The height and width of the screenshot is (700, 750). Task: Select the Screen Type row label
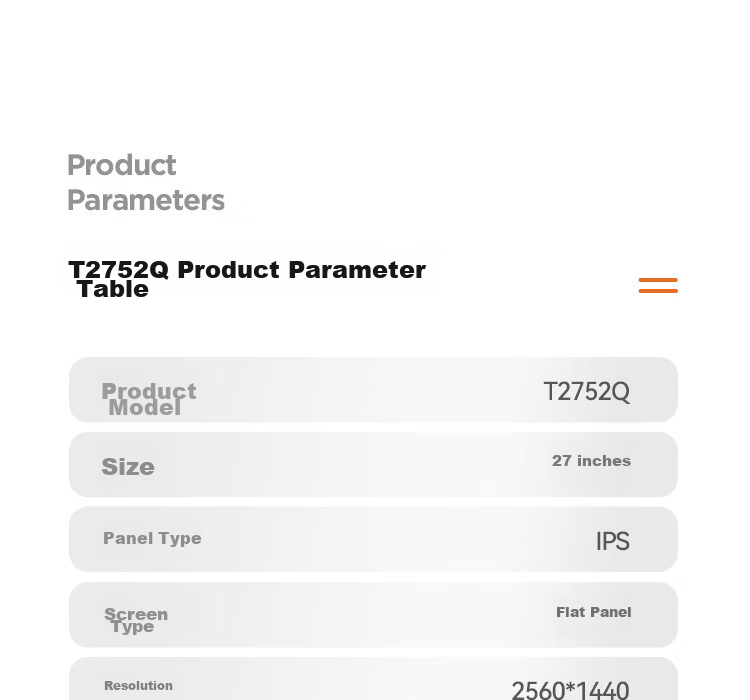coord(136,620)
